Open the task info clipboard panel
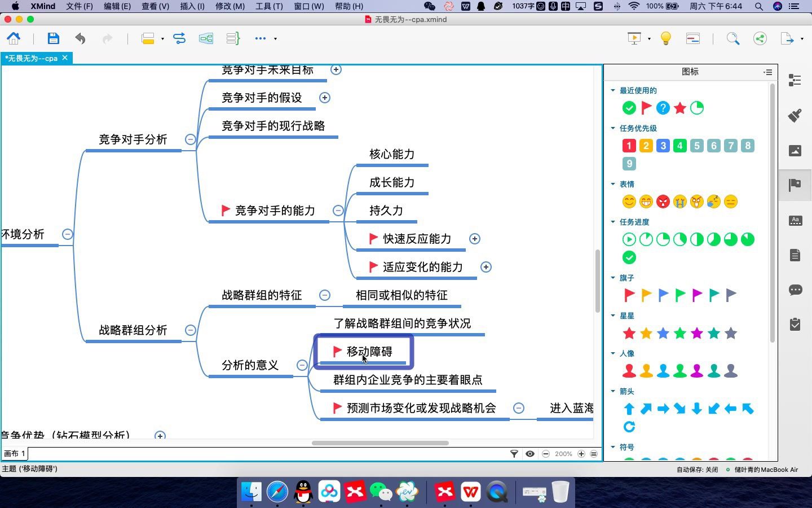Viewport: 812px width, 508px height. pos(795,325)
